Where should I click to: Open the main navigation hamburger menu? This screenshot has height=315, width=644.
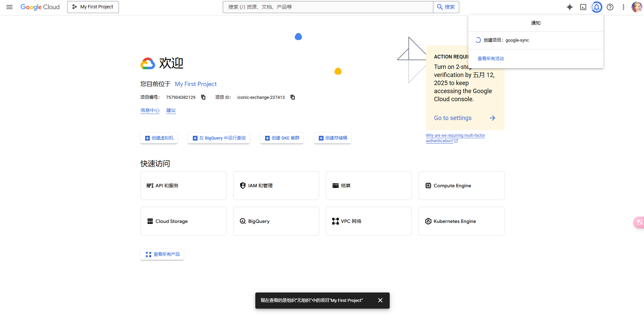pyautogui.click(x=9, y=7)
